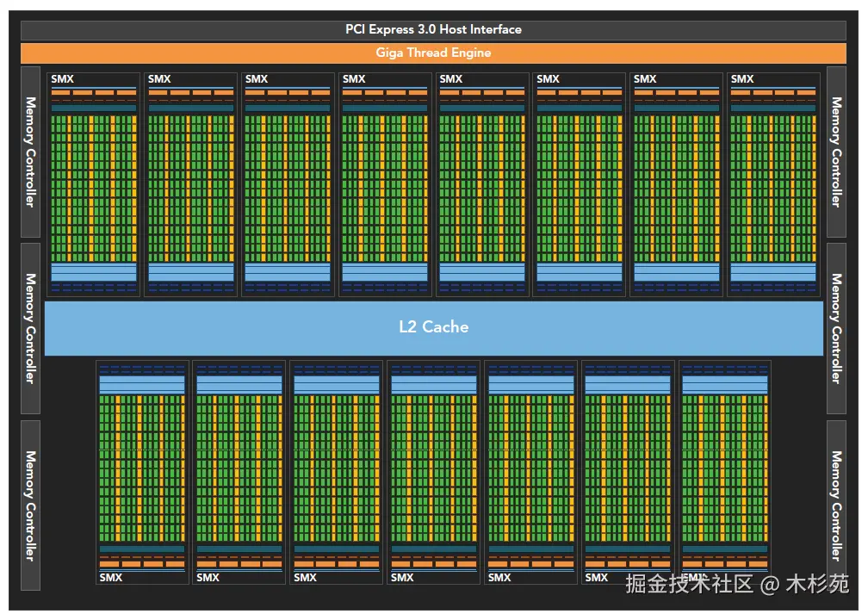Click the PCI Express 3.0 Host Interface bar
The height and width of the screenshot is (614, 868).
[x=433, y=30]
